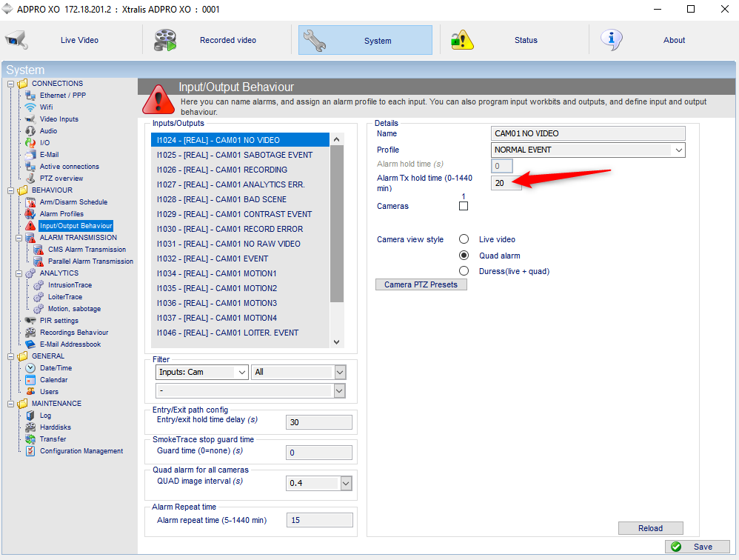739x560 pixels.
Task: Select the Wifi icon in tree
Action: [30, 107]
